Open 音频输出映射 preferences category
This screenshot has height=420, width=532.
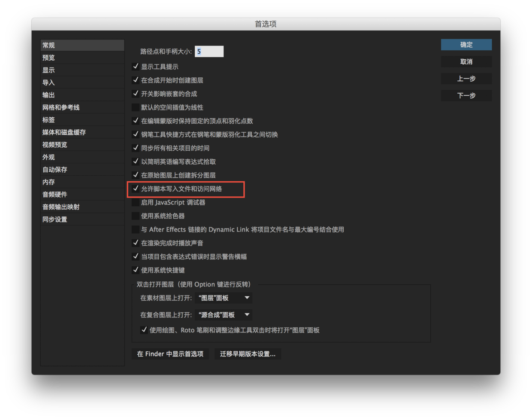point(82,207)
